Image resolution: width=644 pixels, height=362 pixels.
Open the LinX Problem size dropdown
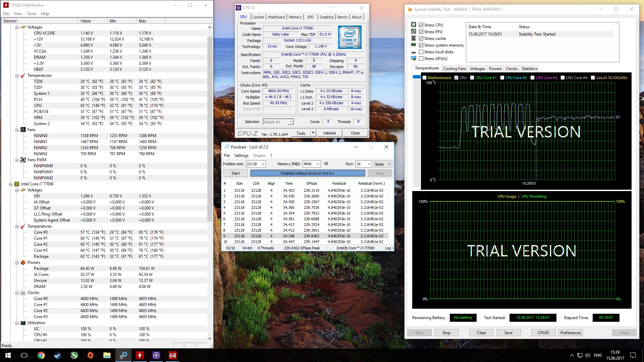pos(263,164)
